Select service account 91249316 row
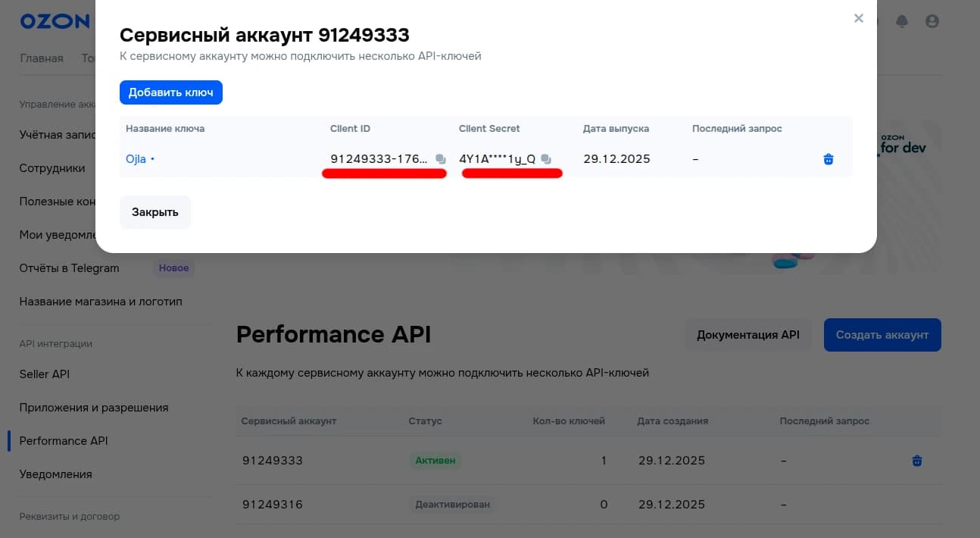980x538 pixels. click(273, 505)
